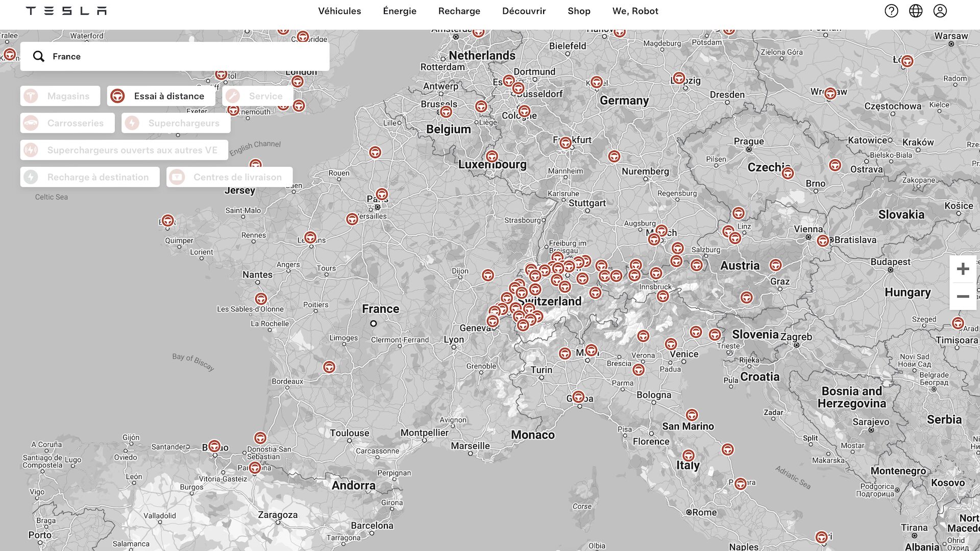This screenshot has height=551, width=980.
Task: Select the test drive marker at Bratislava
Action: tap(823, 241)
